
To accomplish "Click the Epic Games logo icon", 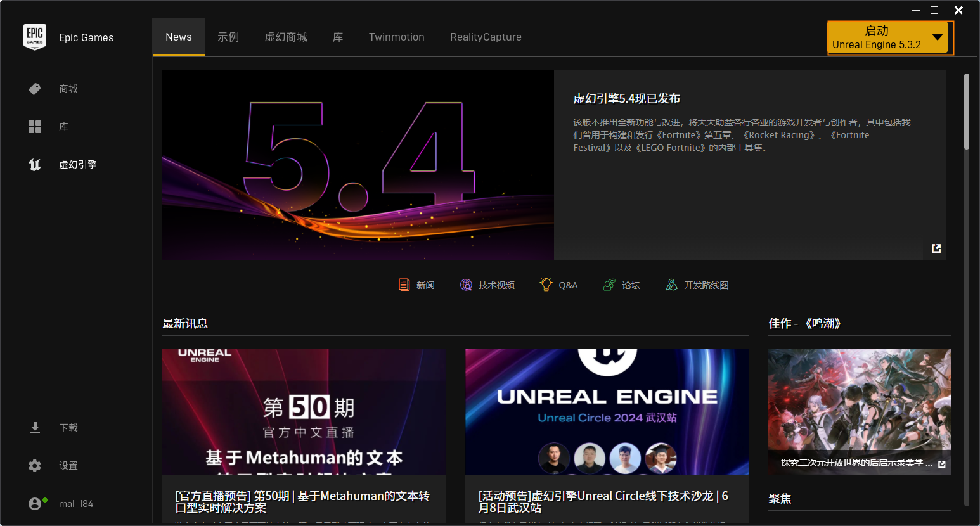I will (35, 37).
